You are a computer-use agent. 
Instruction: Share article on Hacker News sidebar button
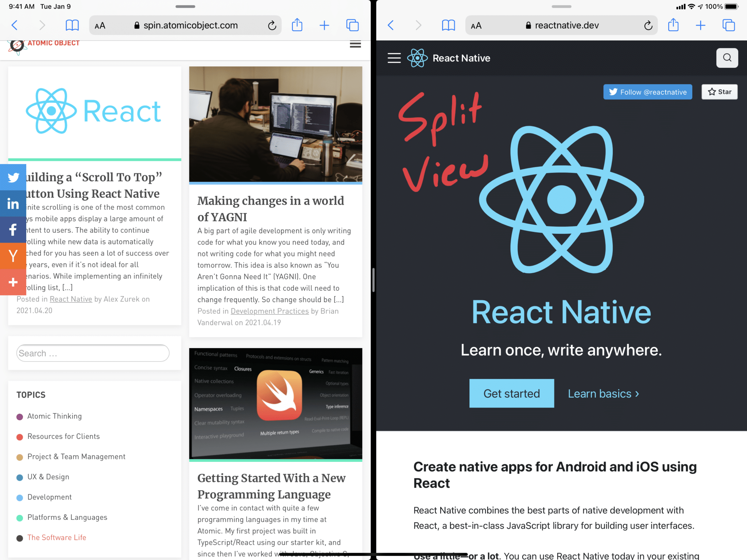click(x=13, y=256)
